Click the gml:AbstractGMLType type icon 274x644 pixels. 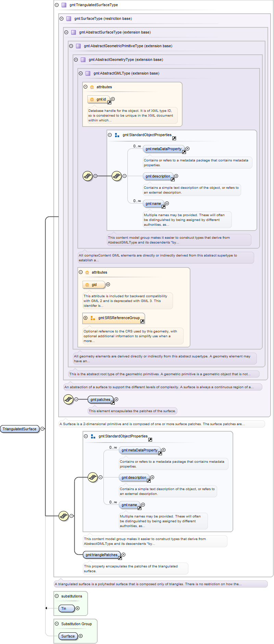pyautogui.click(x=88, y=74)
